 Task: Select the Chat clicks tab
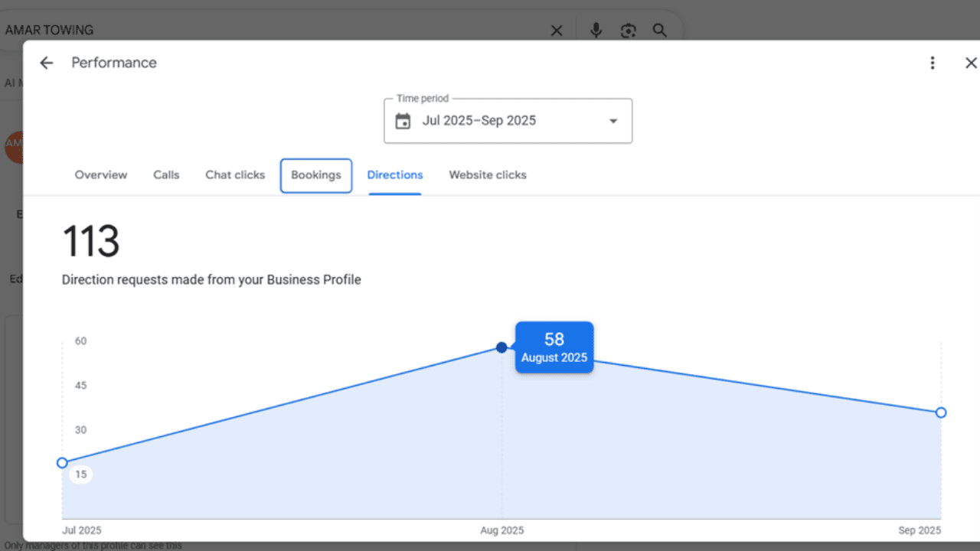point(235,175)
